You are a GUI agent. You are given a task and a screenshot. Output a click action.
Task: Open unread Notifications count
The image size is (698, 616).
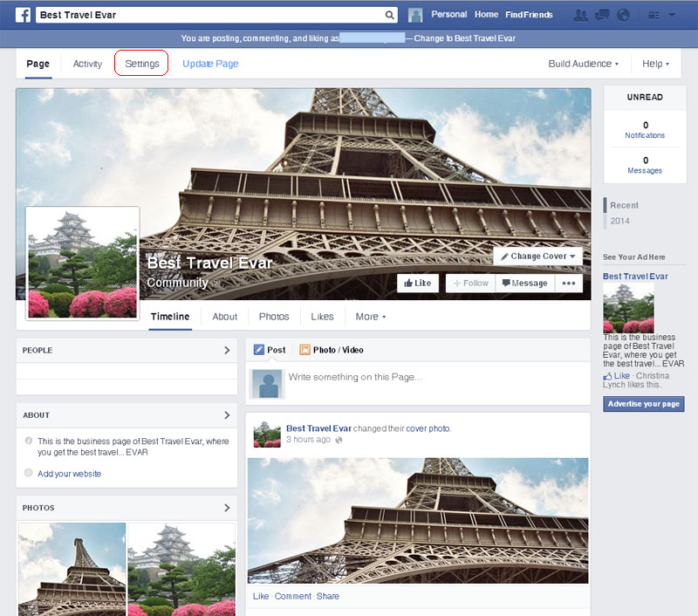[x=645, y=129]
